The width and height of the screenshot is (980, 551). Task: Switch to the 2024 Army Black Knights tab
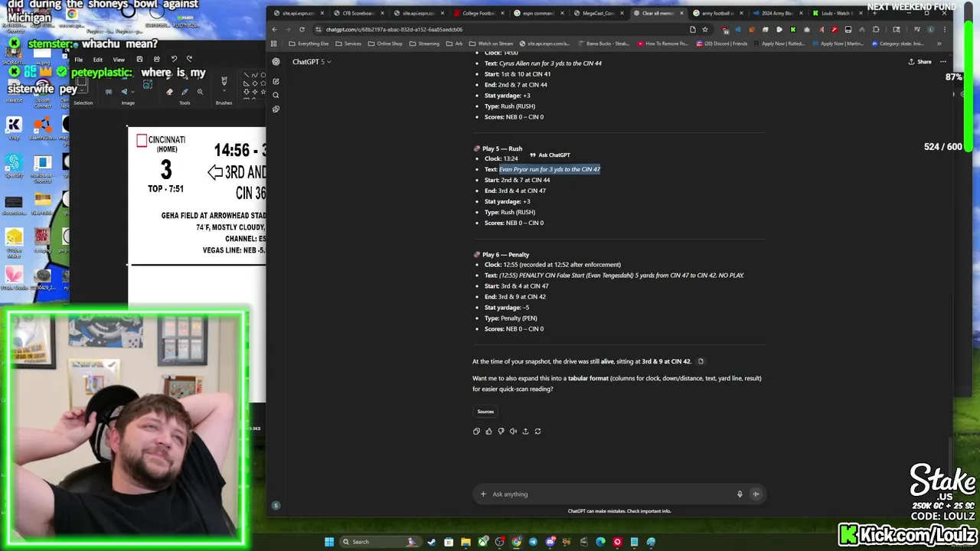(778, 13)
